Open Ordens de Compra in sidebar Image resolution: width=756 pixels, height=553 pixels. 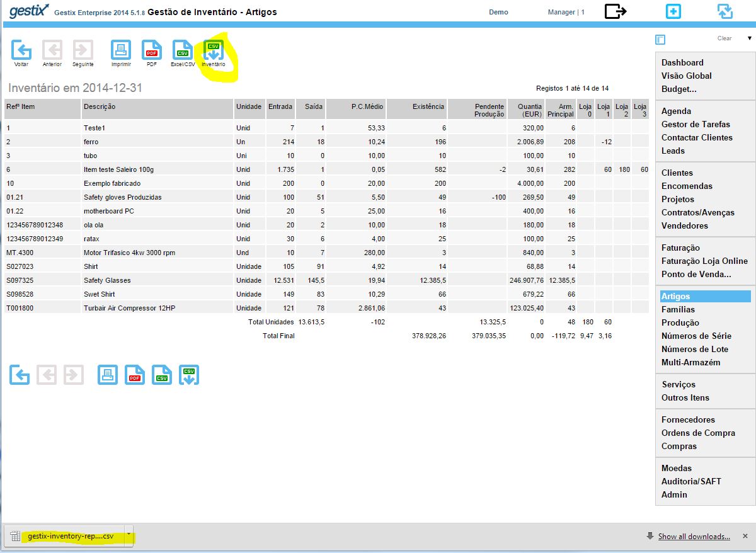click(x=698, y=433)
